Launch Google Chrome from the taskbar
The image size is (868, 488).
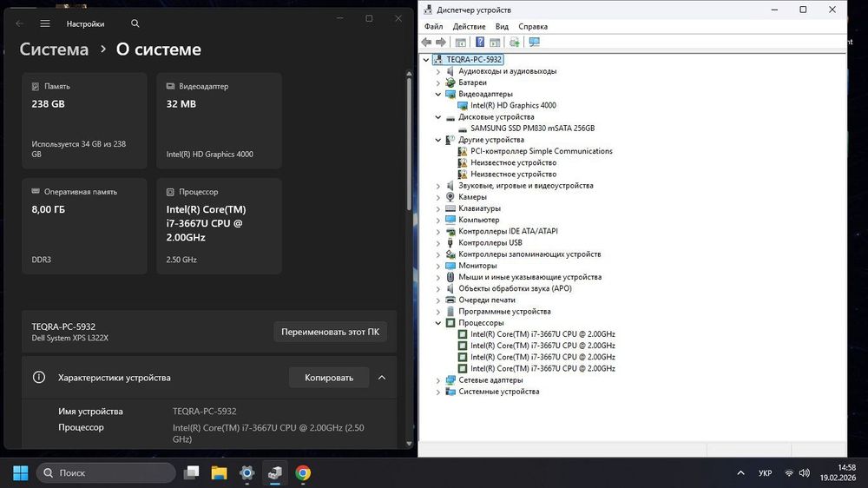303,473
